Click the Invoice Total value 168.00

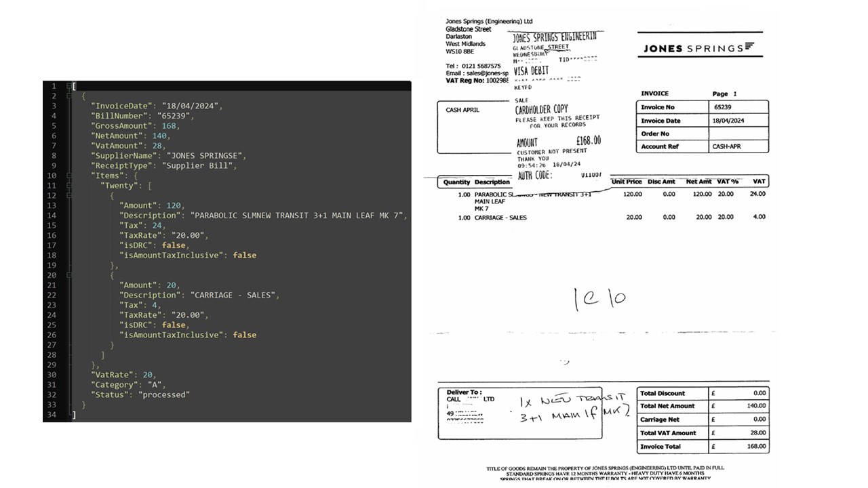757,447
